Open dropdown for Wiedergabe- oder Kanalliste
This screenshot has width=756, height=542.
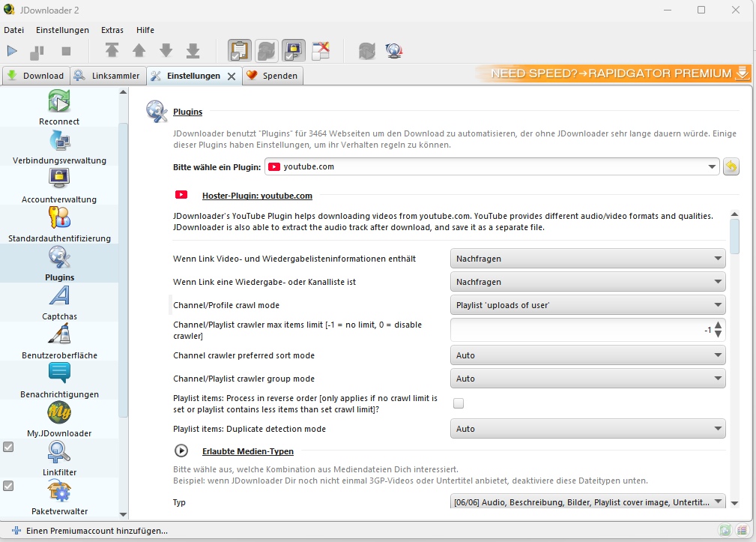[x=587, y=282]
